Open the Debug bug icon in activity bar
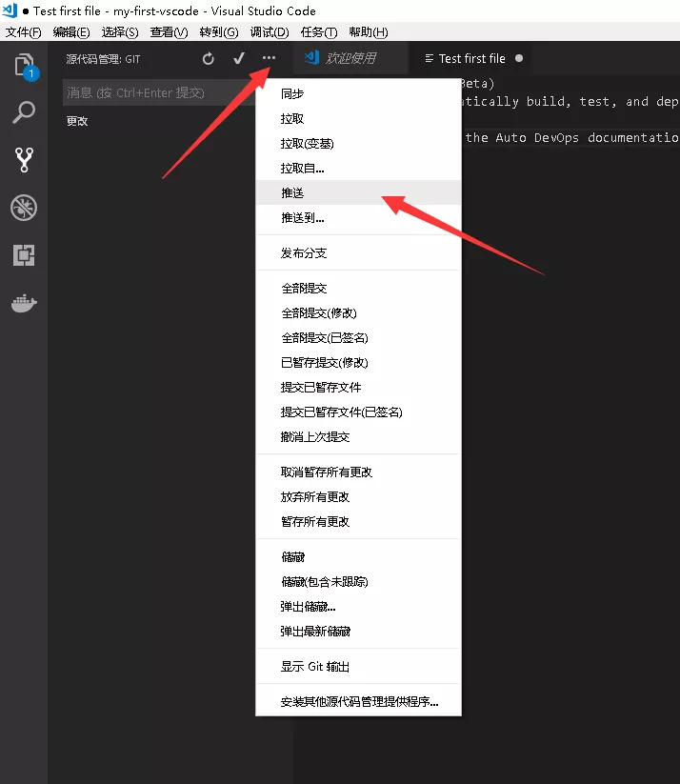This screenshot has height=784, width=680. click(24, 208)
